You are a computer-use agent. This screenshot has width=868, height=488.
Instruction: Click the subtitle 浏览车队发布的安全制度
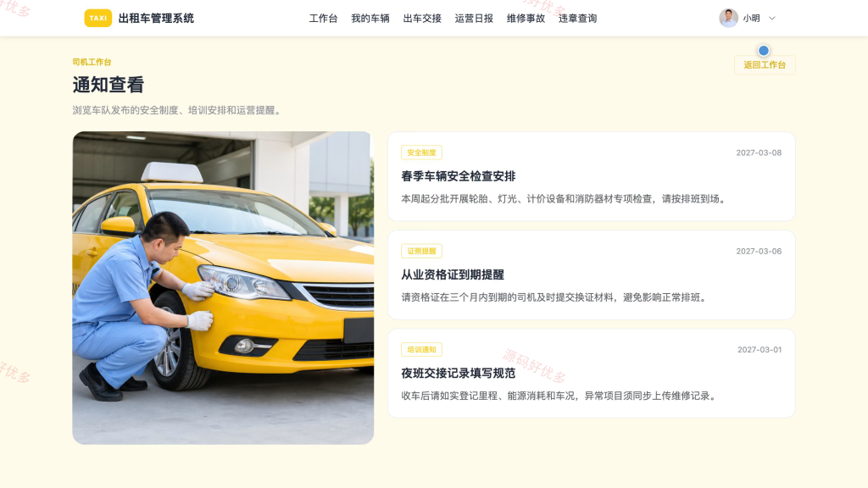coord(178,110)
